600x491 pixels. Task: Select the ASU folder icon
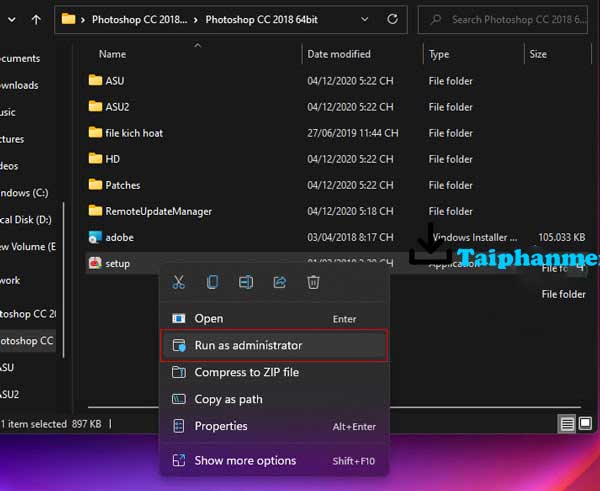[x=95, y=80]
